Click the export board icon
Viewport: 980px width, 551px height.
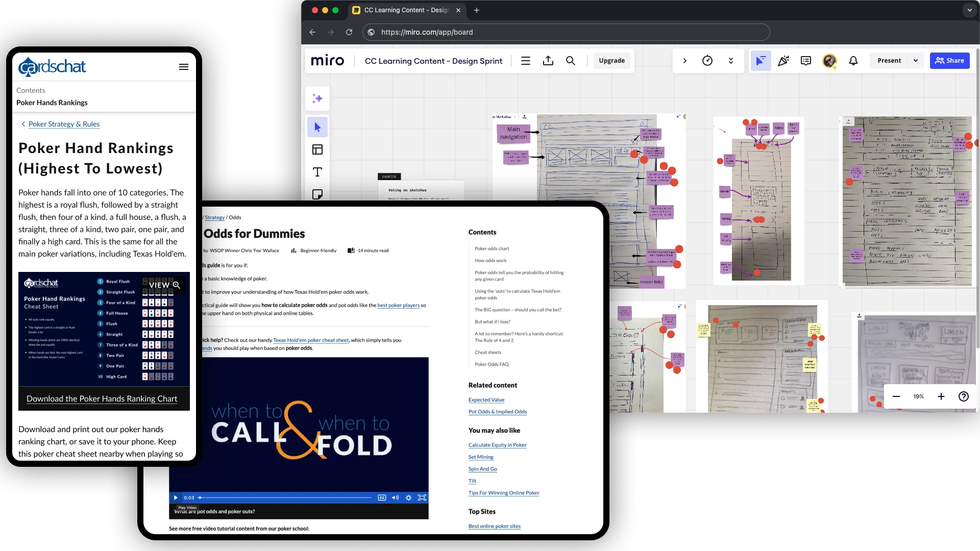[548, 61]
